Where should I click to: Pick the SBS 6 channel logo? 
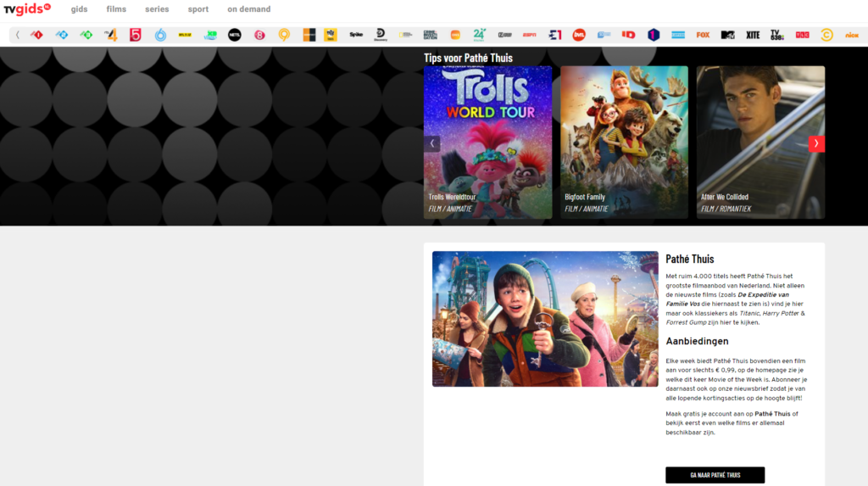[160, 35]
